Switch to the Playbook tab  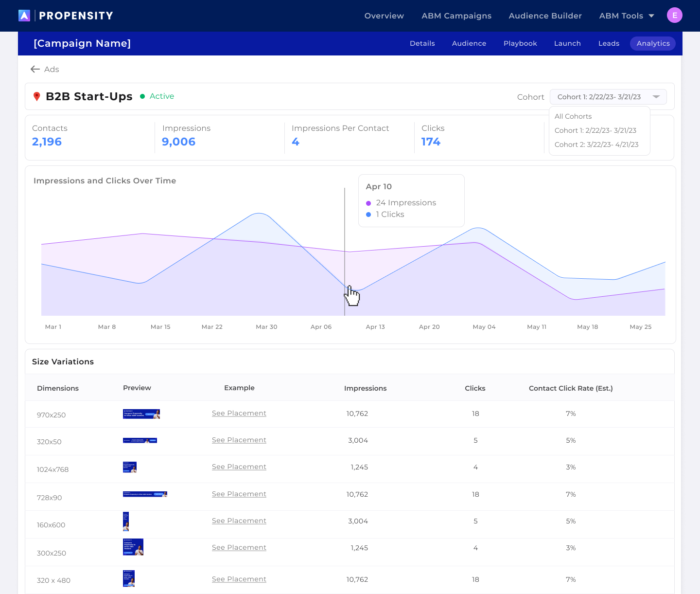tap(520, 43)
